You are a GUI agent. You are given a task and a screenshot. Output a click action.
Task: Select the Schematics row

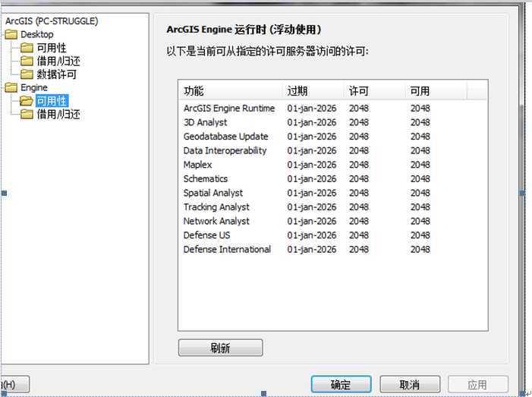click(x=332, y=179)
